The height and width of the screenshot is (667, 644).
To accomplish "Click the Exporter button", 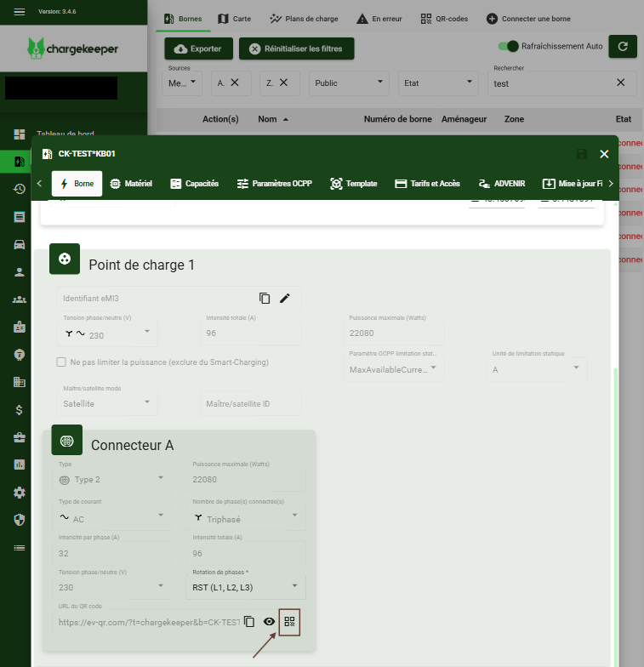I will [x=197, y=48].
